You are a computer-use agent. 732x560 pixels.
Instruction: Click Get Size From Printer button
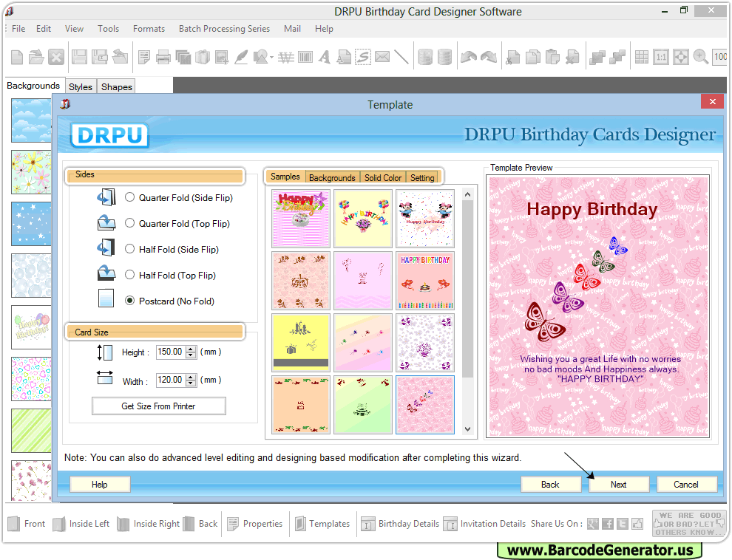point(159,406)
